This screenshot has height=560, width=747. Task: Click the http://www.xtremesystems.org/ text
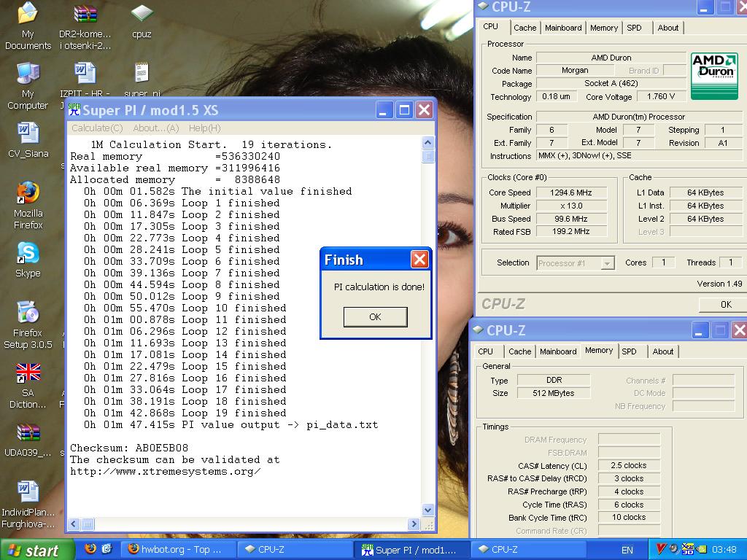click(x=166, y=472)
